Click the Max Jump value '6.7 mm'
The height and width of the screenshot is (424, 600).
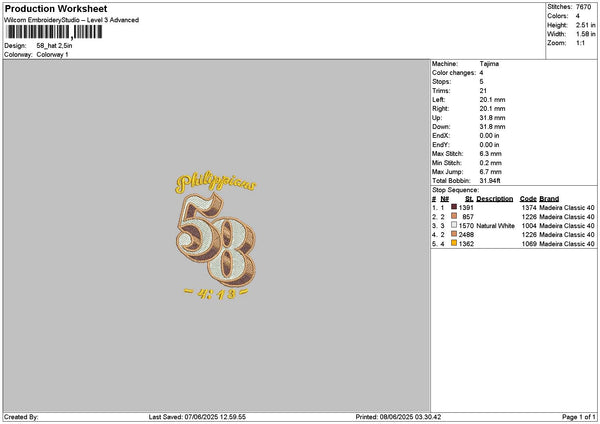pos(491,172)
